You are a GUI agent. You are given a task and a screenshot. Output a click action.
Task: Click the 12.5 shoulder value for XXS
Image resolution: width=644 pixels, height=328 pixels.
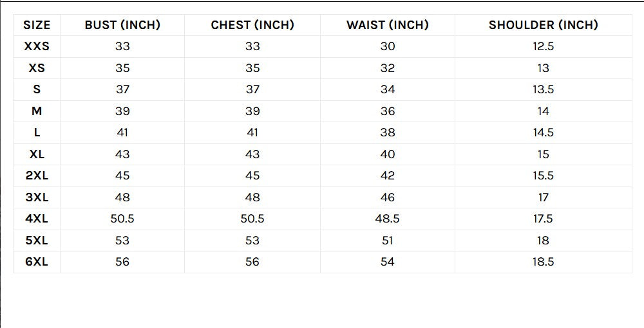pyautogui.click(x=543, y=46)
